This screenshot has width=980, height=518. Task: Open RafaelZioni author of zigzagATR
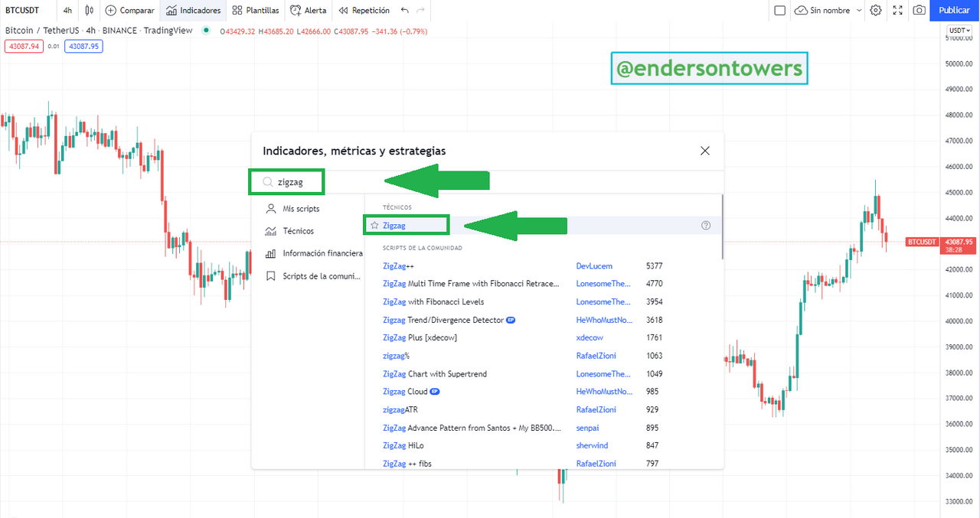[596, 410]
